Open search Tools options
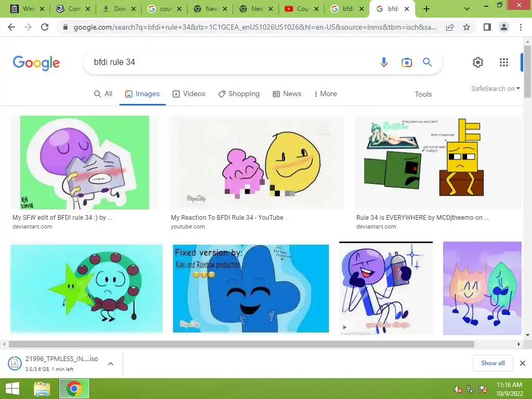Viewport: 532px width, 399px height. [x=423, y=94]
